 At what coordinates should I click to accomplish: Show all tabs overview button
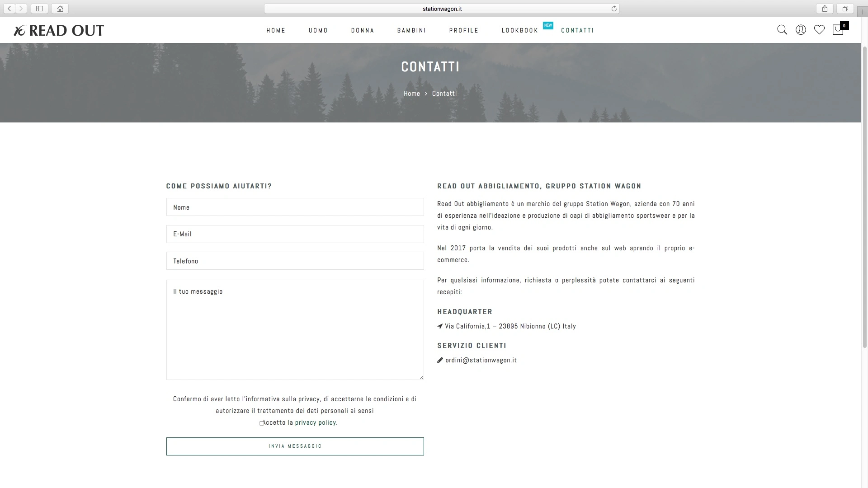click(x=845, y=9)
